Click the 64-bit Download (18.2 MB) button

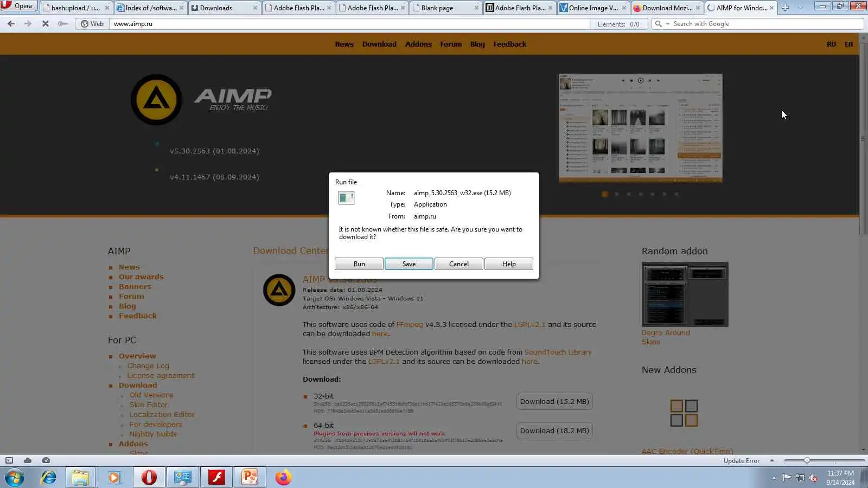pos(554,431)
